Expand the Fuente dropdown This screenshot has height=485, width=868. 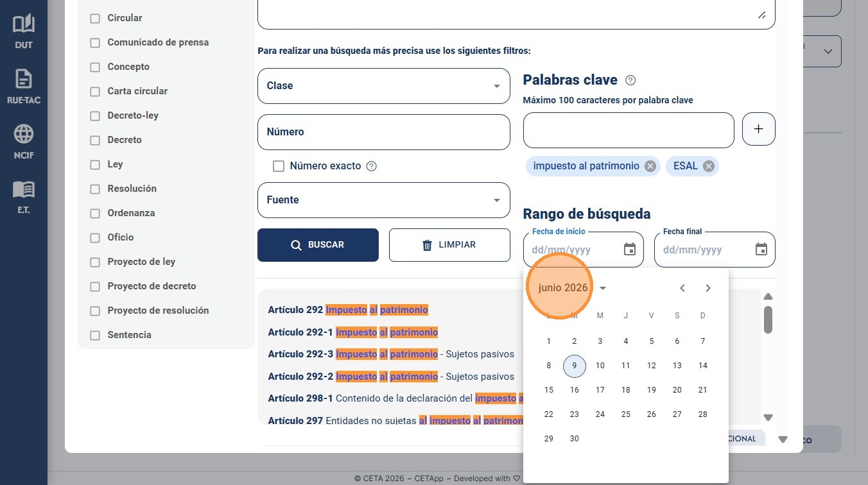pos(384,200)
